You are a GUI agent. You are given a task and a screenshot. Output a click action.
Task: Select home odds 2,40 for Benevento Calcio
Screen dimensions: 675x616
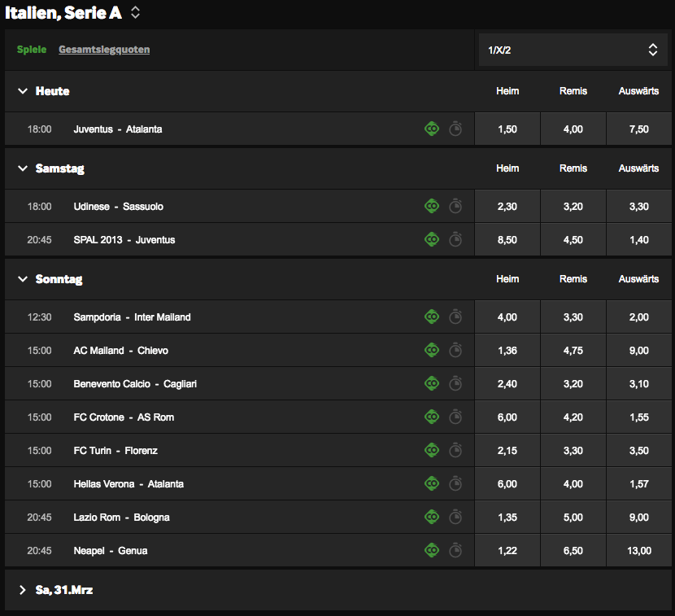click(507, 383)
